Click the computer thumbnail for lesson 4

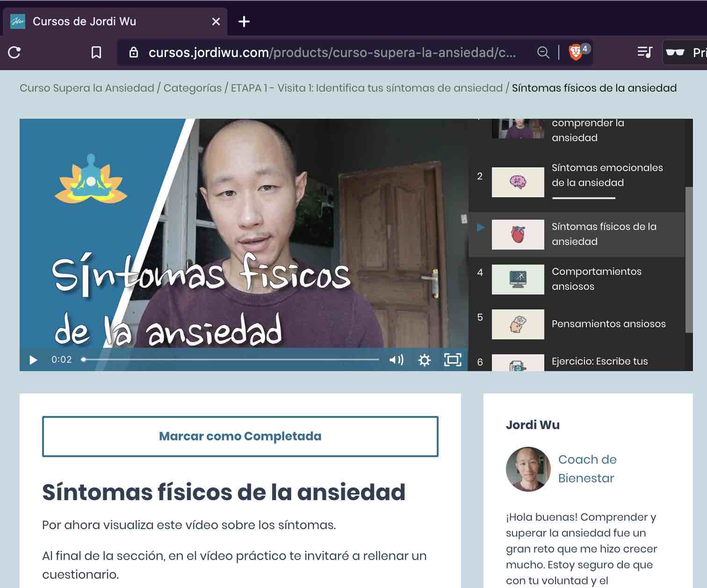[x=518, y=279]
